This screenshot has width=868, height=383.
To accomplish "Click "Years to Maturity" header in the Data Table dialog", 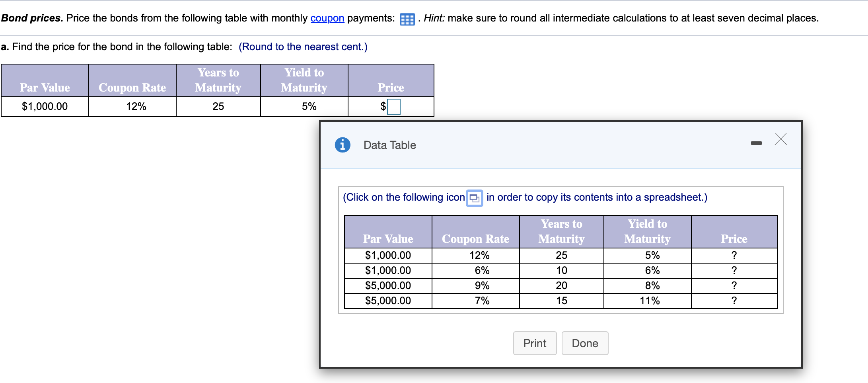I will point(562,231).
